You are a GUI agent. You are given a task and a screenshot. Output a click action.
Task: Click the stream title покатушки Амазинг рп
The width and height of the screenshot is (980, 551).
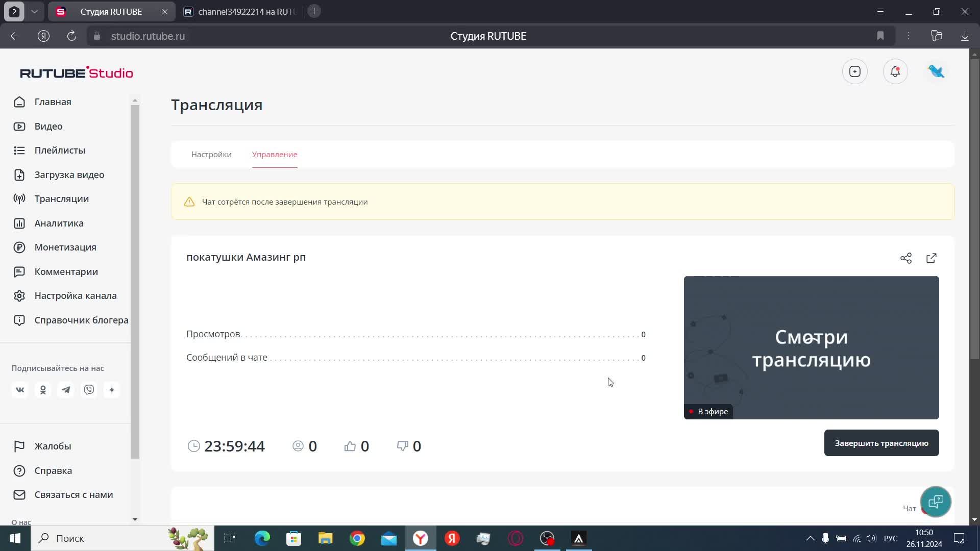tap(246, 257)
